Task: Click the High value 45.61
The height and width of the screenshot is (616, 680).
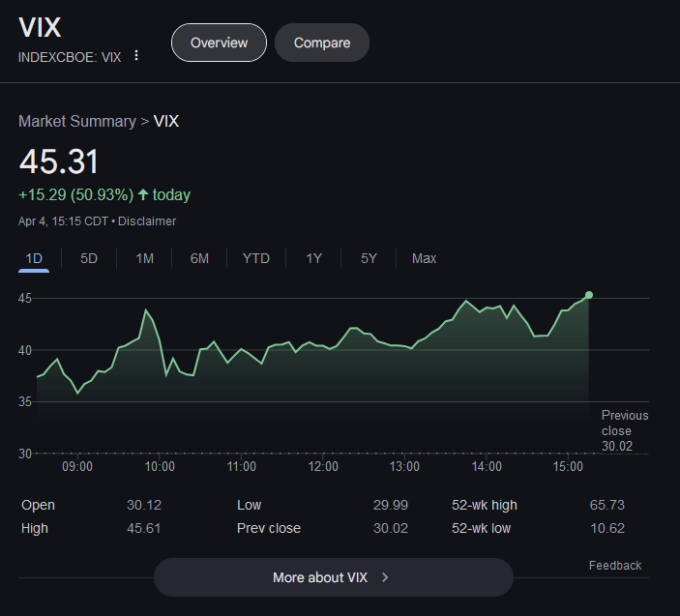Action: (143, 528)
